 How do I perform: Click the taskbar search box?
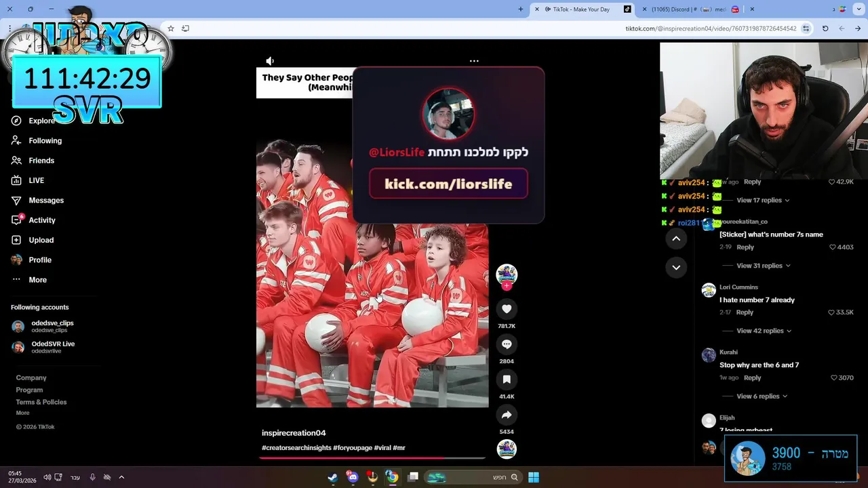point(474,477)
